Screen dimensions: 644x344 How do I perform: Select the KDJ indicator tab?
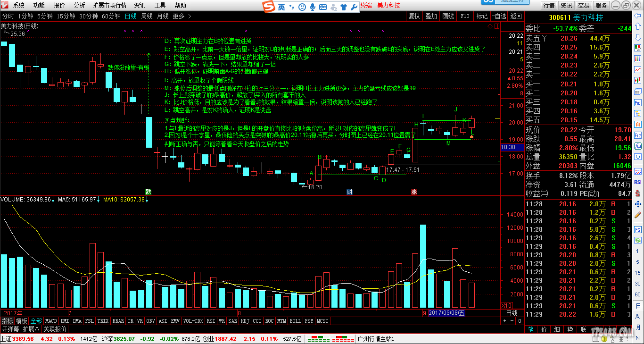click(245, 321)
